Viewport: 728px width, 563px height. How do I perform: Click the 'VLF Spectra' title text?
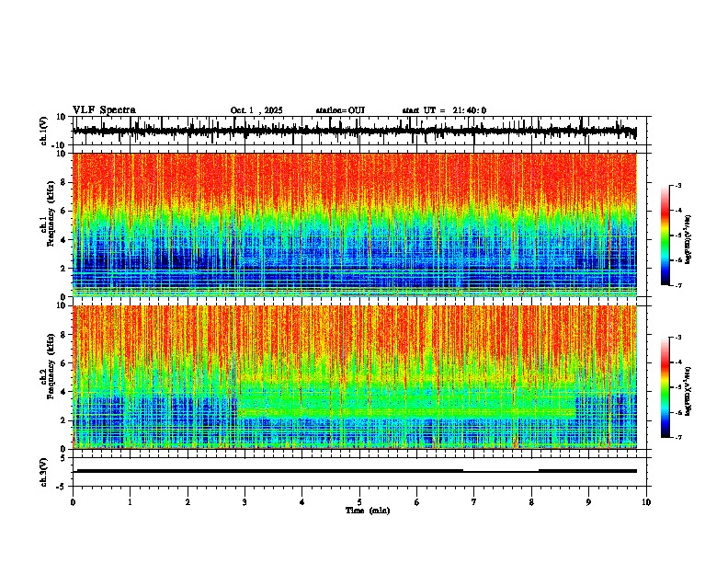coord(104,110)
